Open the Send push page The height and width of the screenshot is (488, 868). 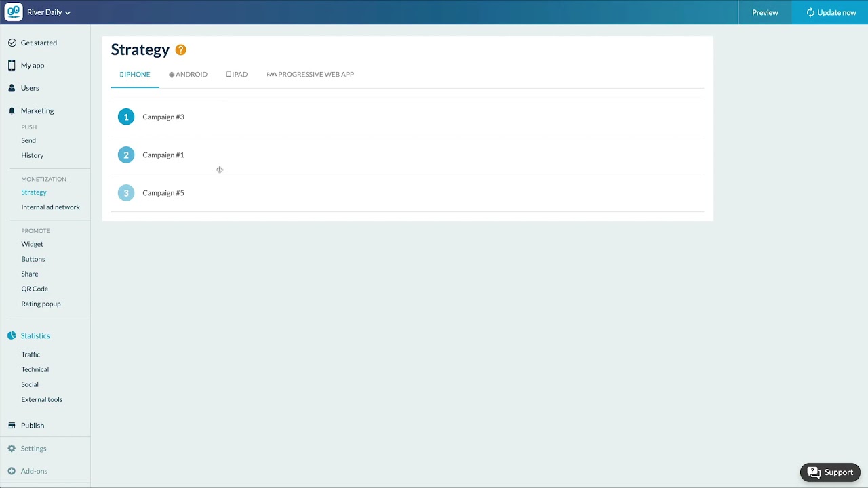click(28, 140)
